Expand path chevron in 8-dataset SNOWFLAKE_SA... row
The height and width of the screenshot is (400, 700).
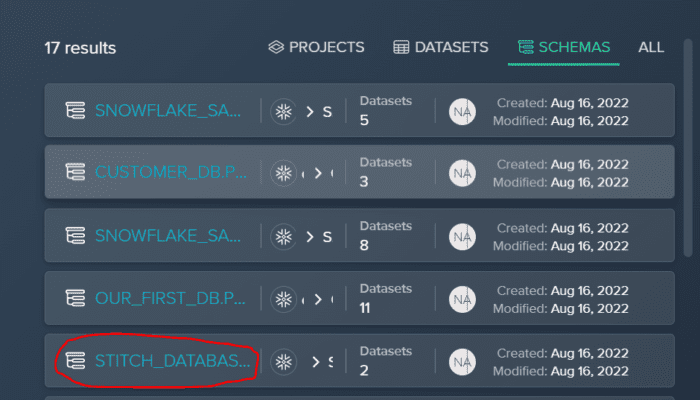310,237
